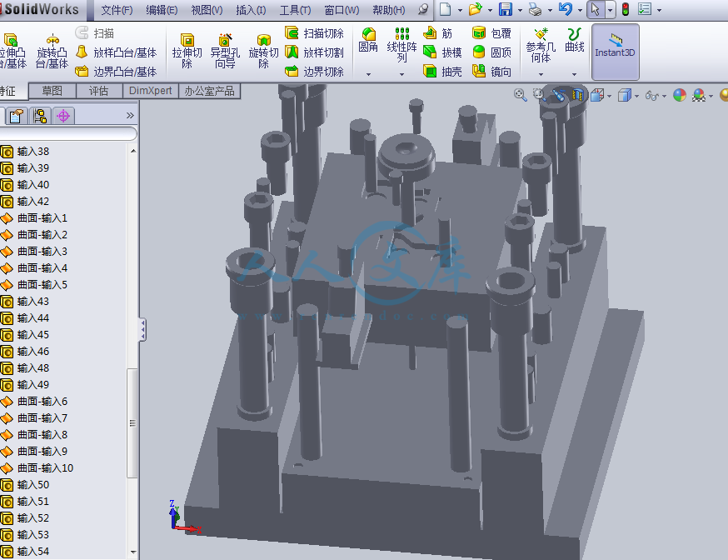The width and height of the screenshot is (728, 560).
Task: Click the Open file folder icon
Action: pos(475,9)
